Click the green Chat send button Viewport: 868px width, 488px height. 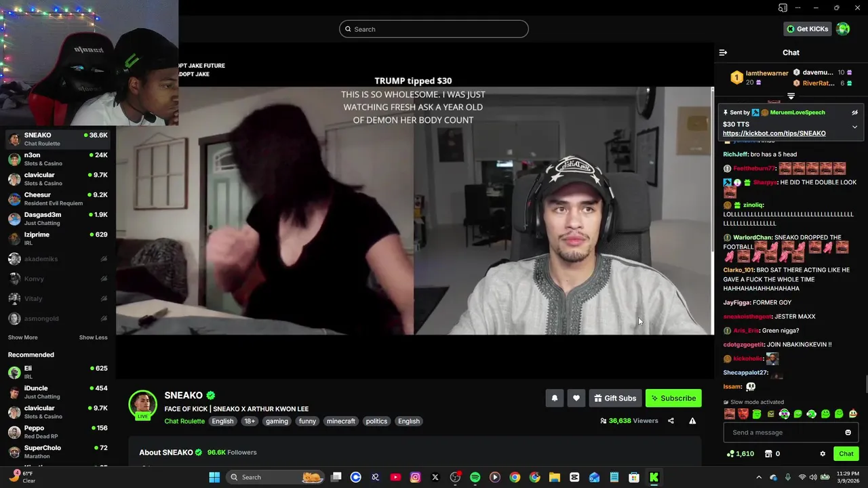pyautogui.click(x=846, y=453)
